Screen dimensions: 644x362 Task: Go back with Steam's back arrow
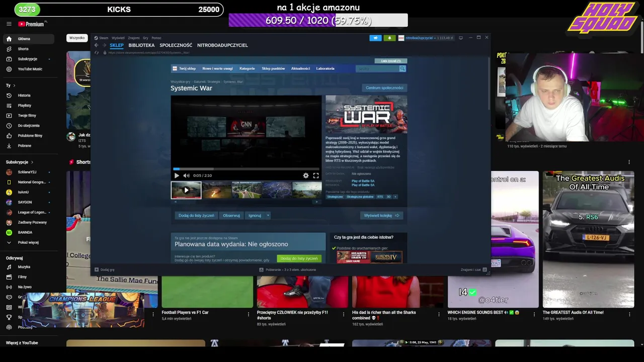pyautogui.click(x=96, y=45)
